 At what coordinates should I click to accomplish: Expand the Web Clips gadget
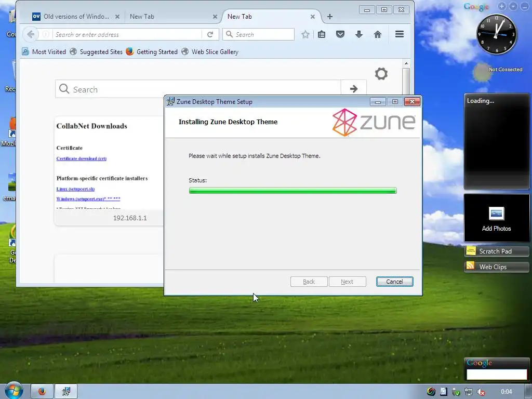[496, 267]
